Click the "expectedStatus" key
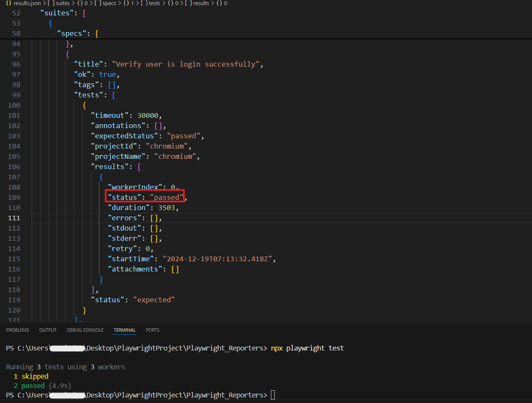 125,136
